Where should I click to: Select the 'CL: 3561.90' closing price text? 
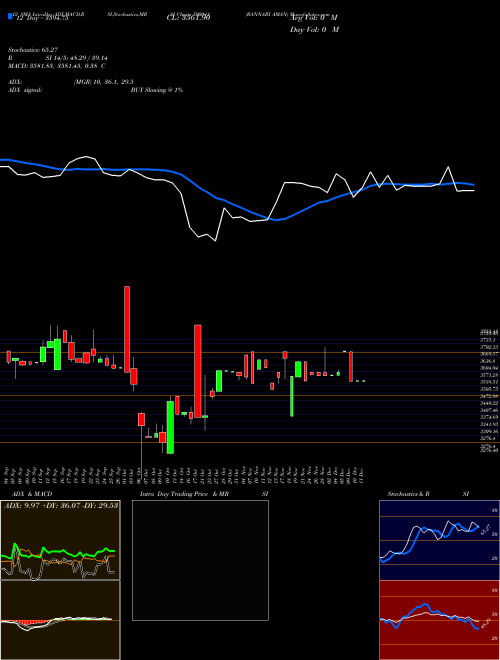pos(188,18)
